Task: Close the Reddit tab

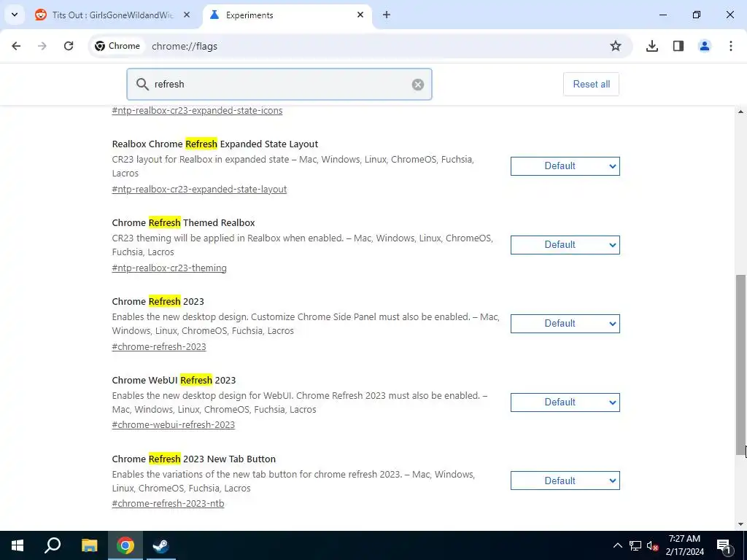Action: (x=187, y=15)
